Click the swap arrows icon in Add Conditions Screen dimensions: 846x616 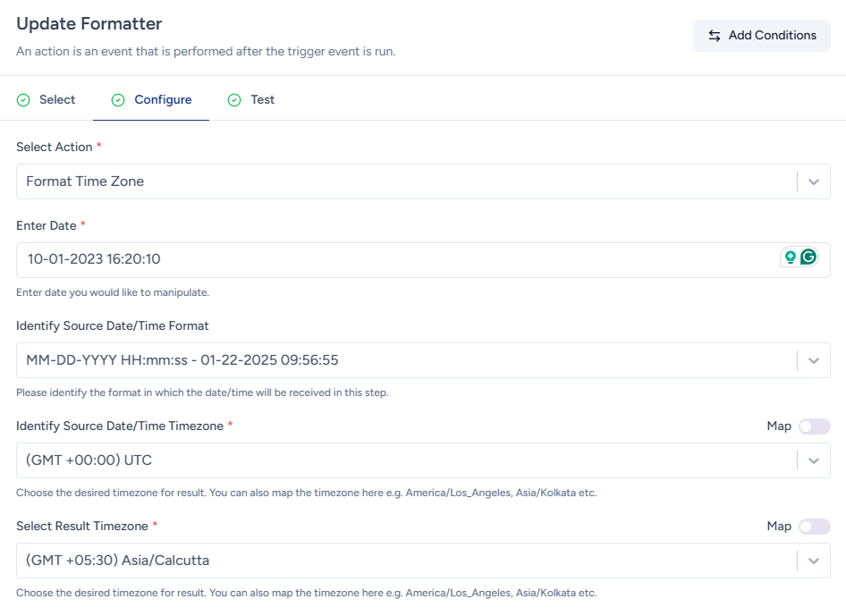click(x=715, y=36)
